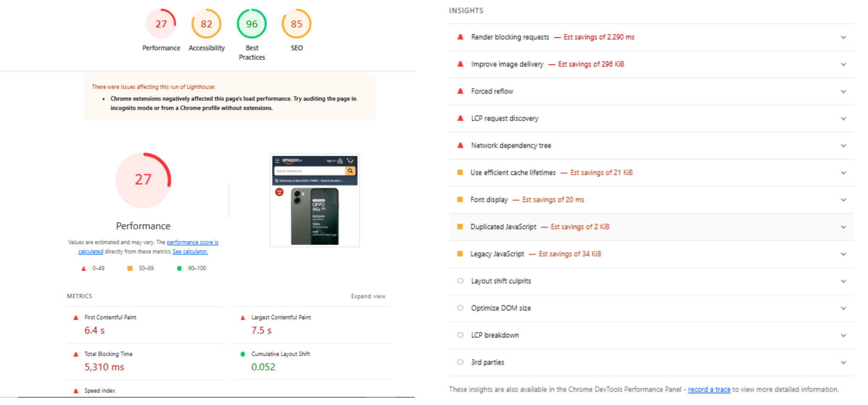Click red triangle icon beside Render blocking requests
868x405 pixels.
point(460,37)
